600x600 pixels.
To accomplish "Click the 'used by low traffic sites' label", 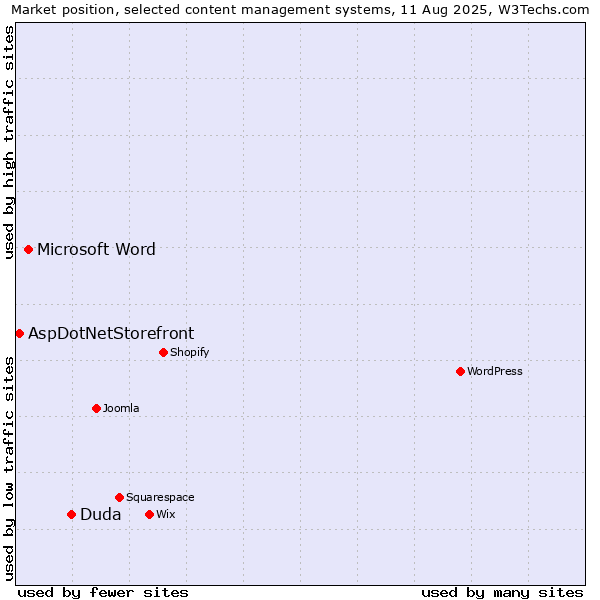I will [8, 469].
